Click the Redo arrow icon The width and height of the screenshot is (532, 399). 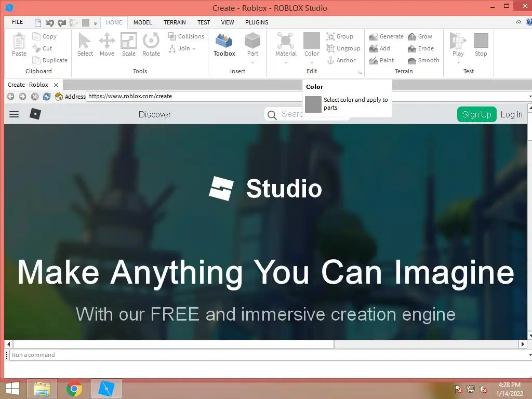click(x=61, y=23)
